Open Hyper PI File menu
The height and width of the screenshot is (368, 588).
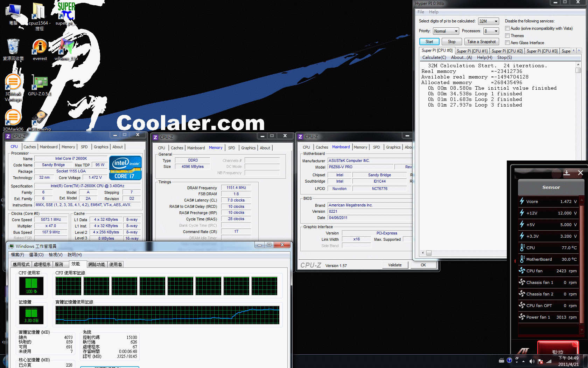421,12
